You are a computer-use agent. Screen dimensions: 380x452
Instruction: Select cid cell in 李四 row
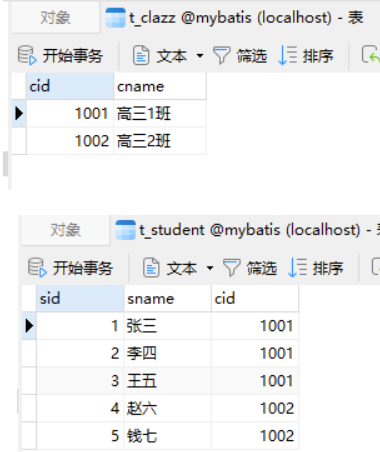point(255,353)
